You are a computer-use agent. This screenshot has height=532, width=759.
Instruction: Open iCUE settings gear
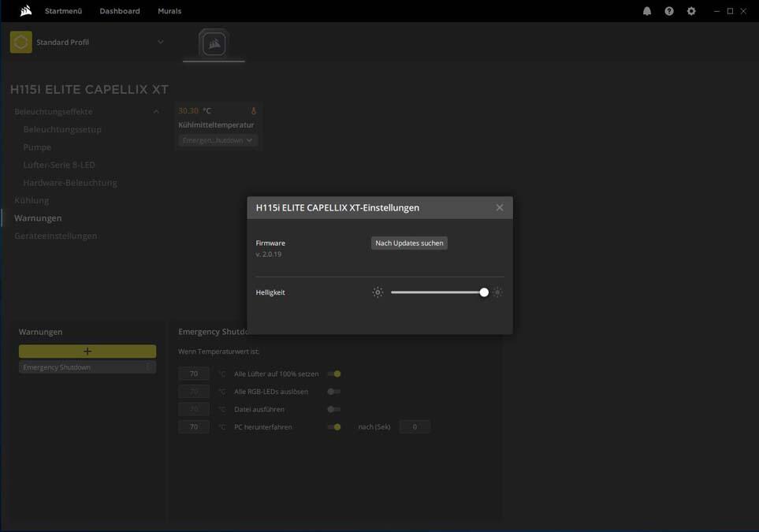pyautogui.click(x=691, y=11)
